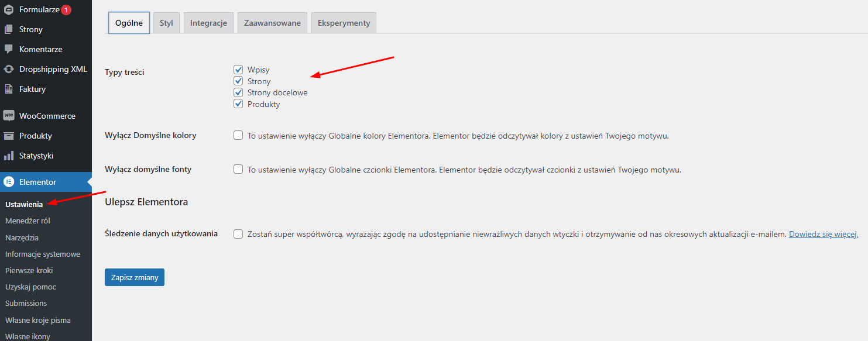Screen dimensions: 868x341
Task: Open Informacje systemowe submenu item
Action: (x=43, y=254)
